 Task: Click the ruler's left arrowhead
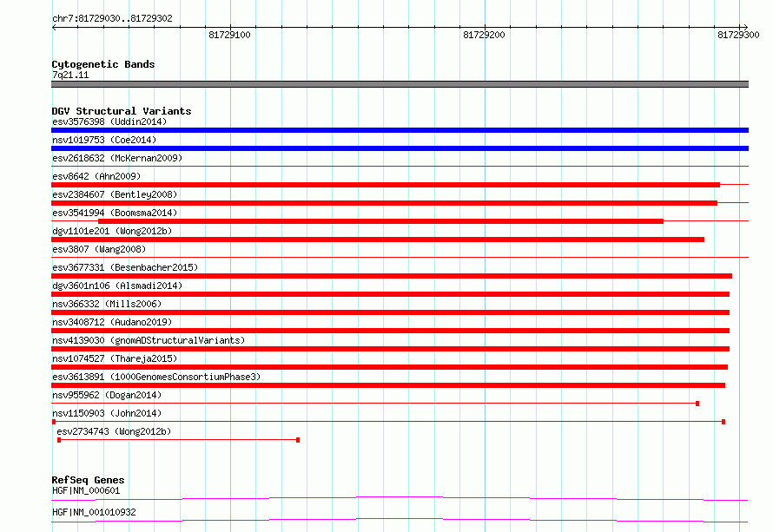(54, 27)
